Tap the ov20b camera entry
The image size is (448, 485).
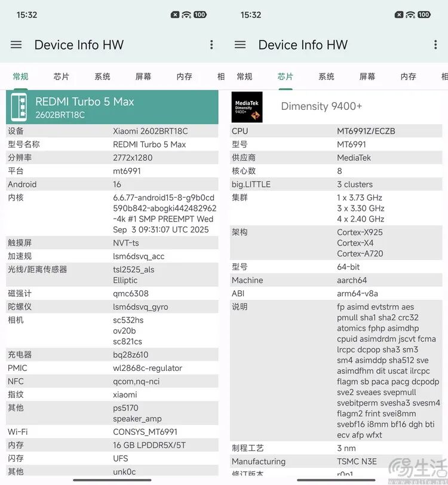[x=124, y=331]
